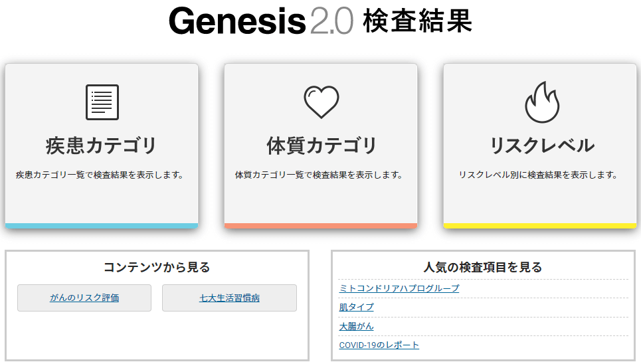Open the 大腸がん link
The width and height of the screenshot is (641, 364).
[x=356, y=326]
